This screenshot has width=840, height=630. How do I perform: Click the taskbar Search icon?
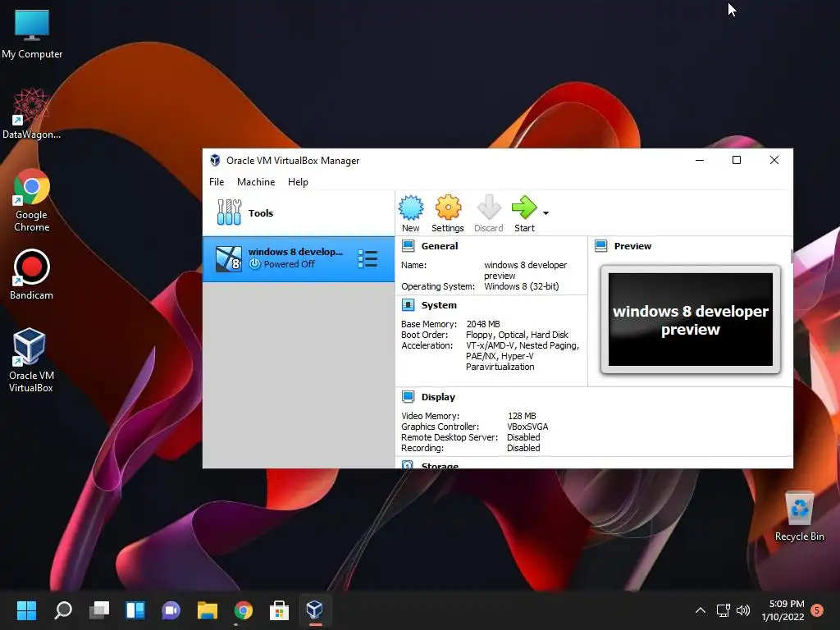(63, 610)
